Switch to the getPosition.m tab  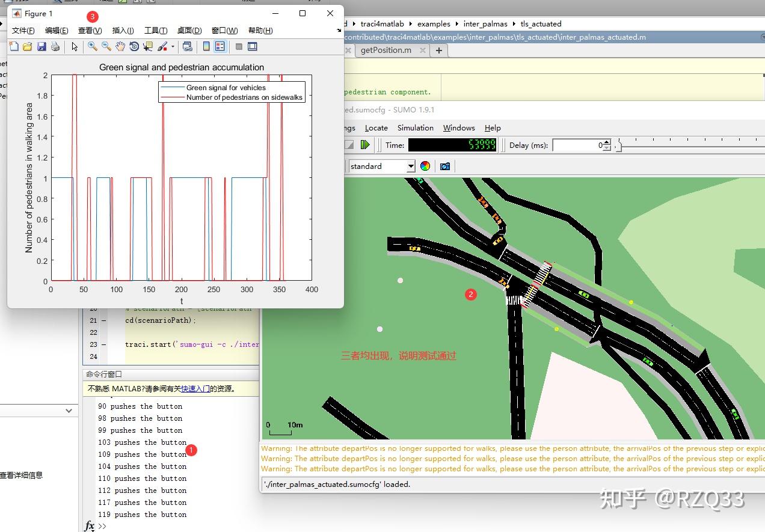[x=386, y=50]
